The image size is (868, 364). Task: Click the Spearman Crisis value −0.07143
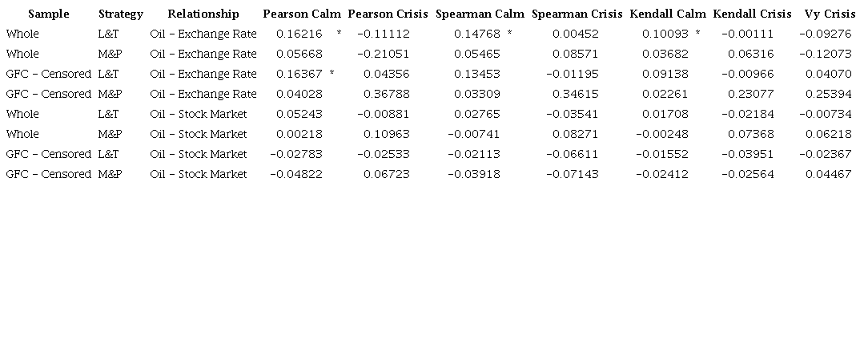[x=573, y=174]
